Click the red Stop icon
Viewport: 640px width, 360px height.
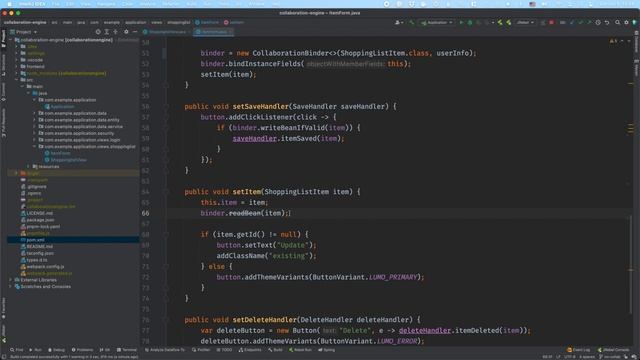552,22
